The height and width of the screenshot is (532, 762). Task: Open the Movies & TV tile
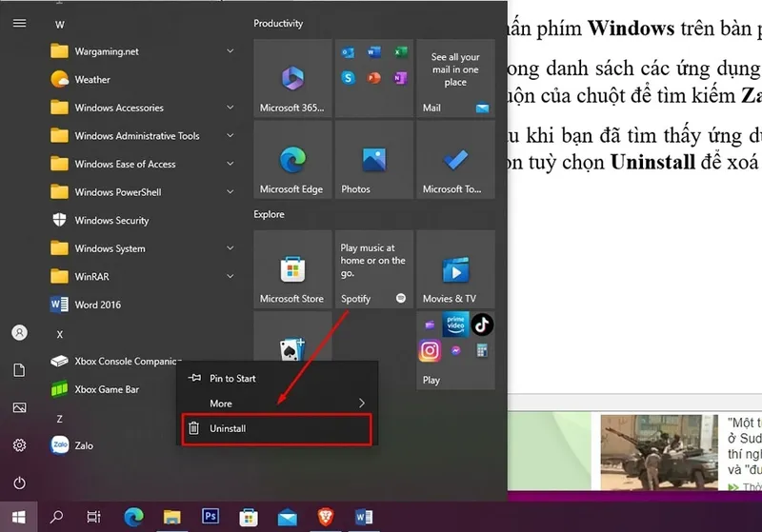pos(455,269)
